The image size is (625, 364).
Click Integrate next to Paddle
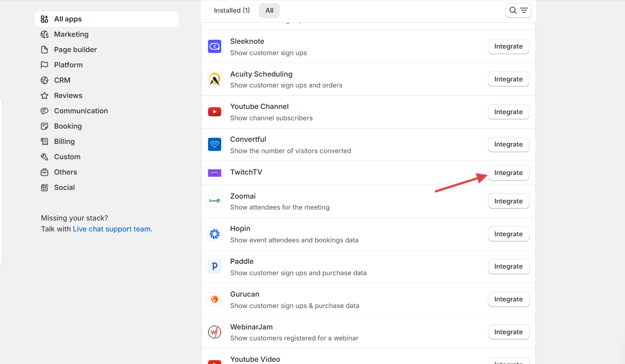(x=508, y=266)
